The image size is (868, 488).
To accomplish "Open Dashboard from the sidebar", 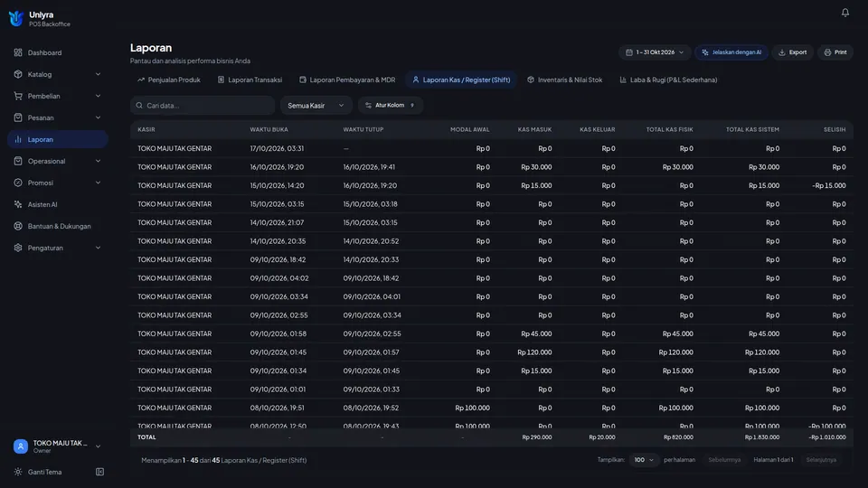I will tap(58, 52).
